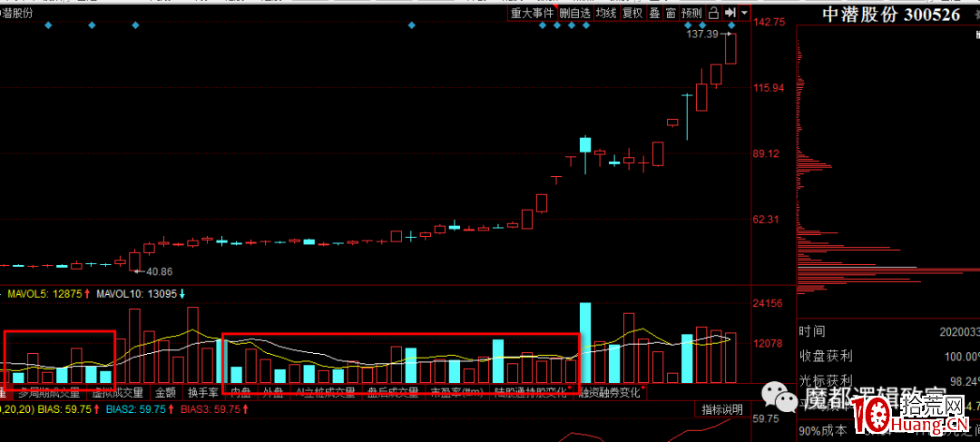This screenshot has width=980, height=442.
Task: Click 删自选 to remove from watchlist
Action: (575, 13)
